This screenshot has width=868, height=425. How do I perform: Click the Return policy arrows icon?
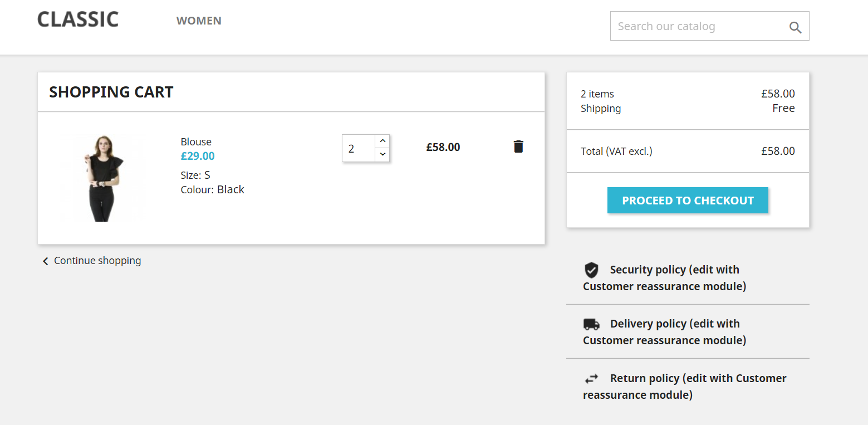pos(591,379)
